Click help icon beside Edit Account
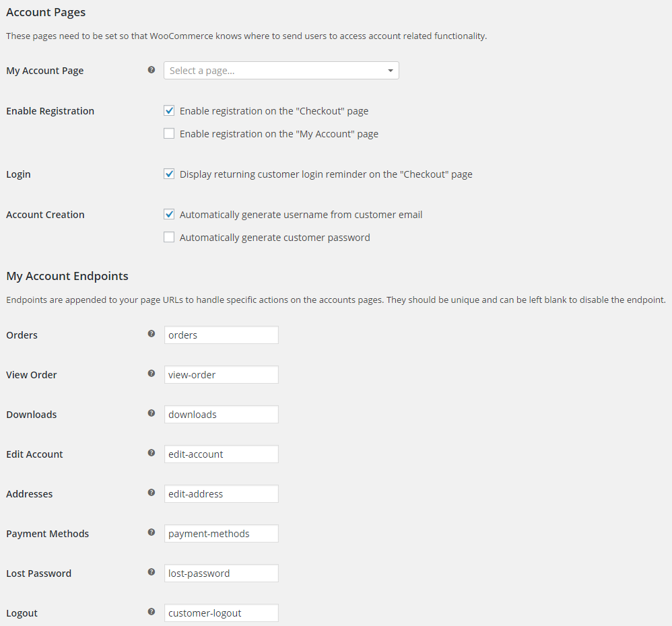Viewport: 672px width, 626px height. (152, 453)
